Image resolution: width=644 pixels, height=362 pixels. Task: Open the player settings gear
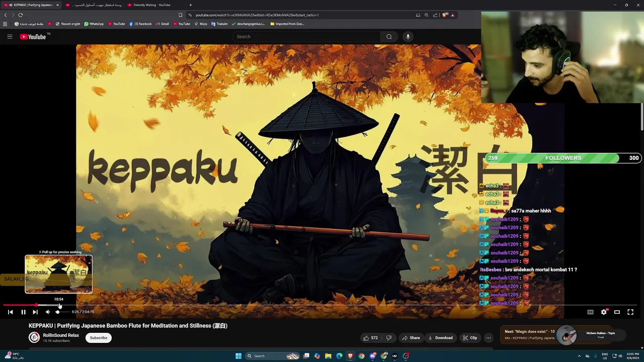[604, 312]
